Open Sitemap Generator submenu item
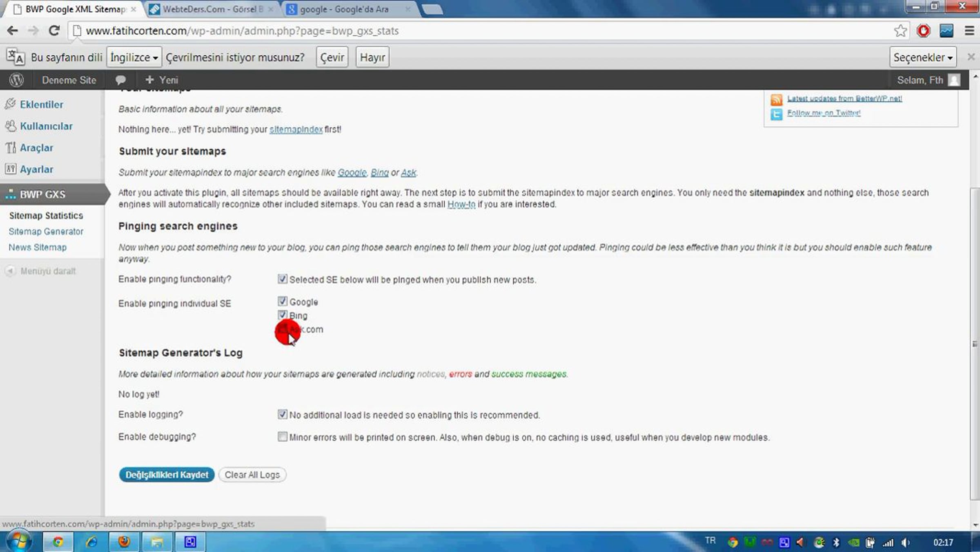Screen dimensions: 980x552 coord(46,231)
